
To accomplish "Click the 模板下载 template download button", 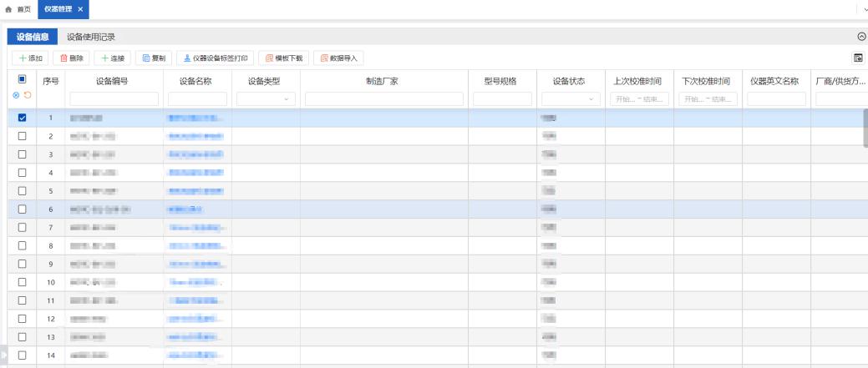I will coord(284,58).
